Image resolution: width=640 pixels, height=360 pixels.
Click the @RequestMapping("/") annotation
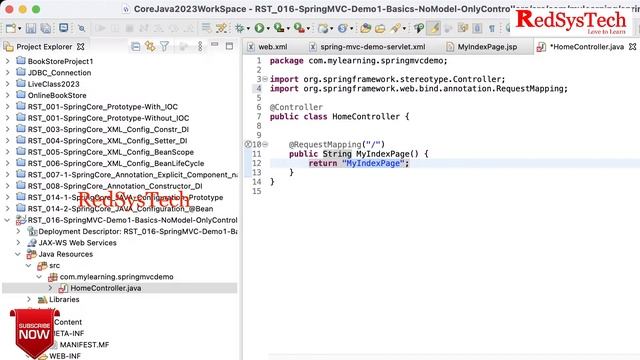[x=337, y=144]
